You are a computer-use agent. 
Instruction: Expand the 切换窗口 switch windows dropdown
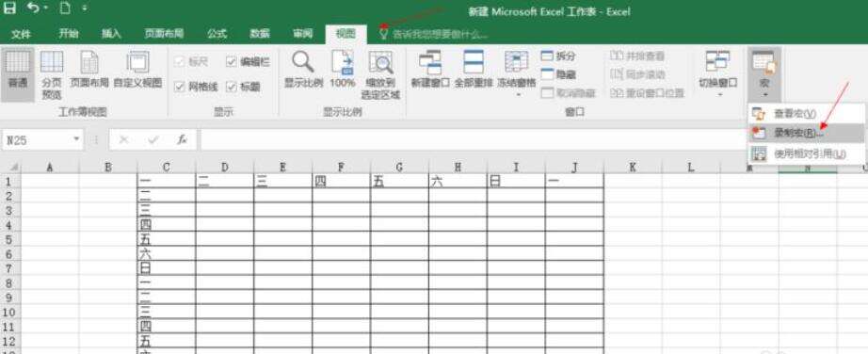718,74
